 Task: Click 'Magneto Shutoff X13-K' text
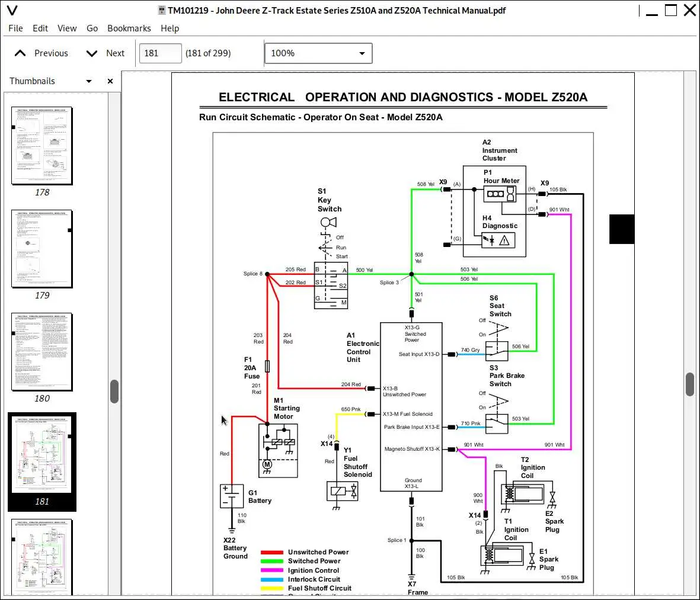[x=412, y=449]
